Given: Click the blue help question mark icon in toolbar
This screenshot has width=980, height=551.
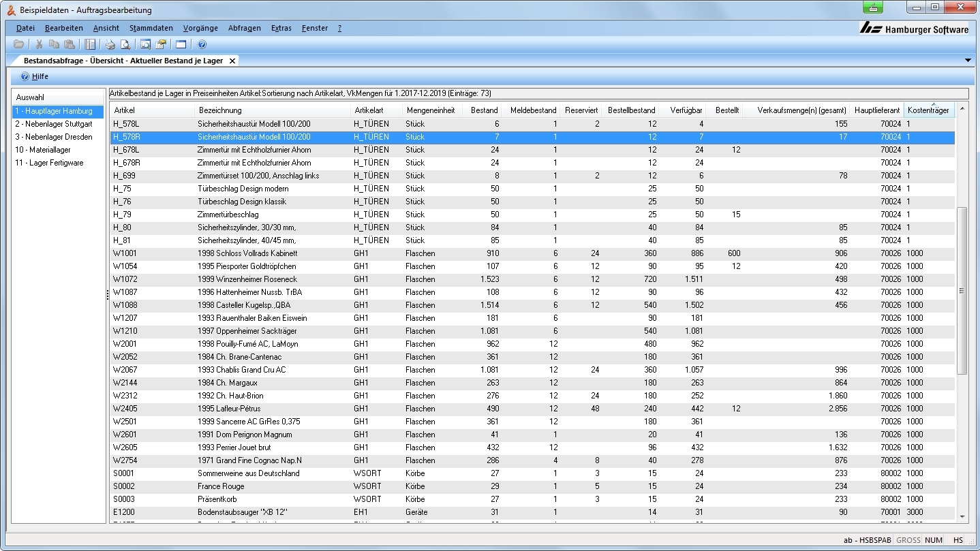Looking at the screenshot, I should click(x=202, y=44).
